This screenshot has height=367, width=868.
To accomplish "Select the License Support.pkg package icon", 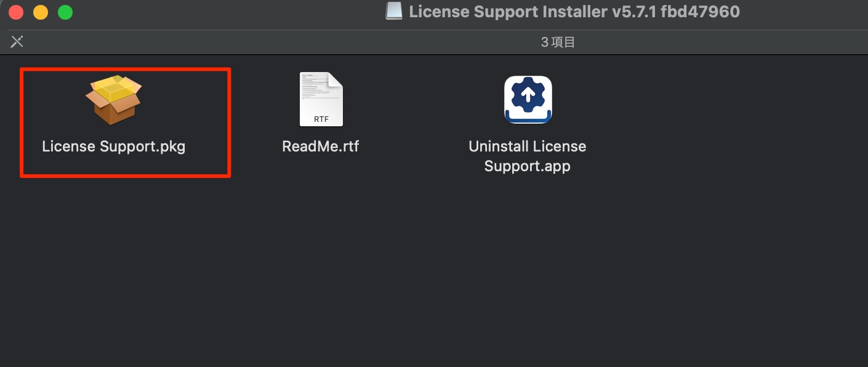I will [x=114, y=100].
